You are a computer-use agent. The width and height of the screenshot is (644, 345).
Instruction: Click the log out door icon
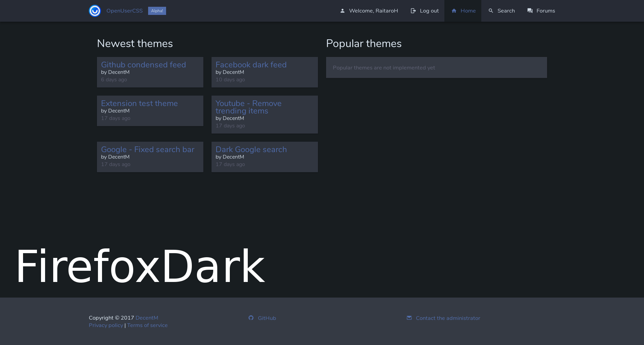413,11
